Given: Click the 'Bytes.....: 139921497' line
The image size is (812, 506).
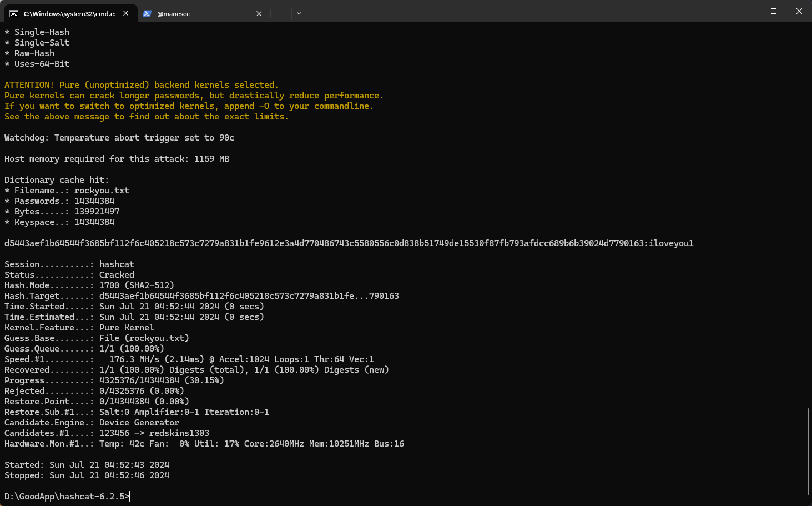Looking at the screenshot, I should (x=62, y=212).
